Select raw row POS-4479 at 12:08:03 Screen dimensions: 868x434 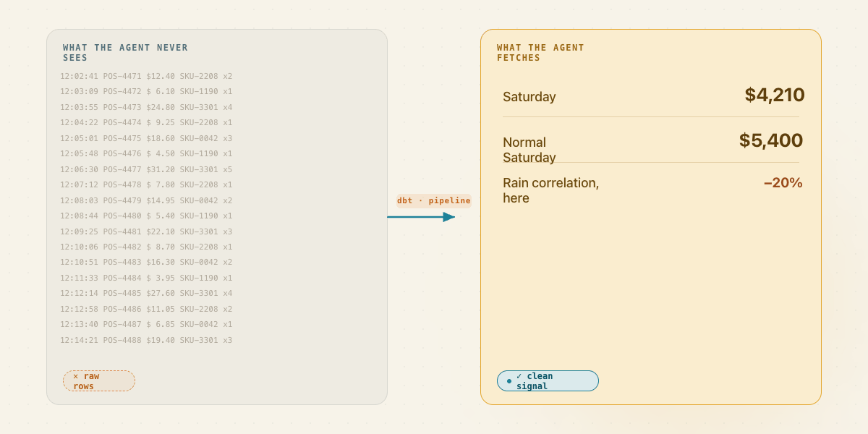point(146,200)
